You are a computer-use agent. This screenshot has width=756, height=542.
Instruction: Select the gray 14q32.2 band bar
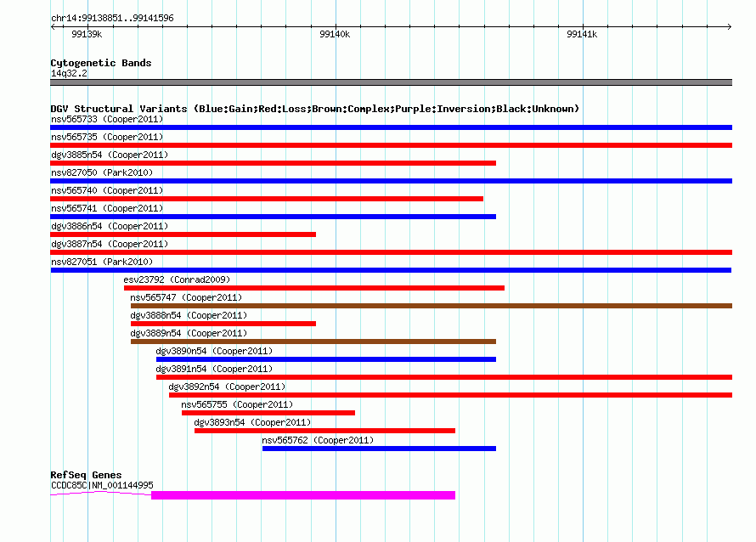[391, 82]
